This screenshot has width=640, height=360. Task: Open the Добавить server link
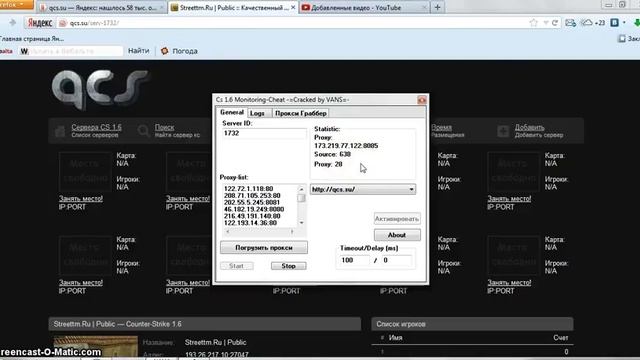pyautogui.click(x=529, y=127)
